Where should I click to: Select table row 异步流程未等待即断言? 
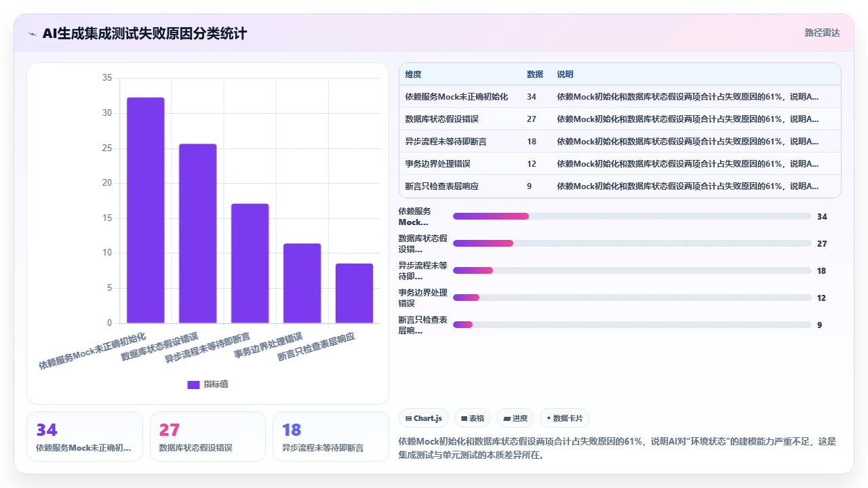point(620,141)
